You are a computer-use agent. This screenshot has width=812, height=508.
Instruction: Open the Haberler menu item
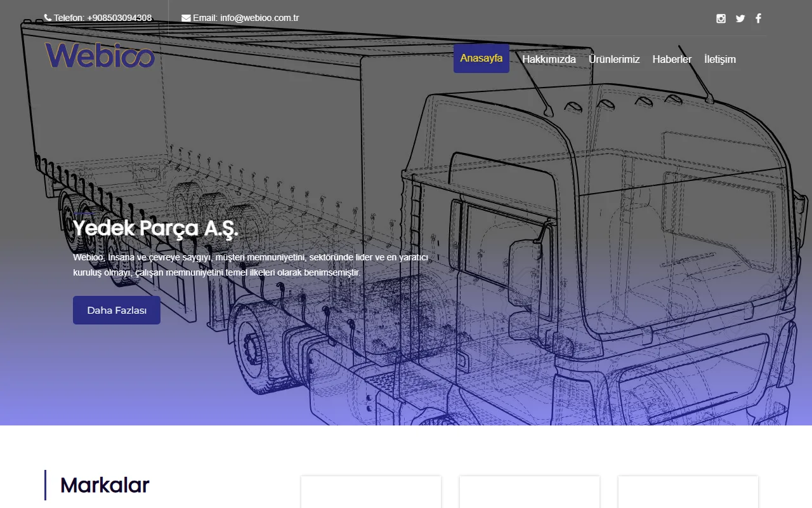(x=672, y=59)
